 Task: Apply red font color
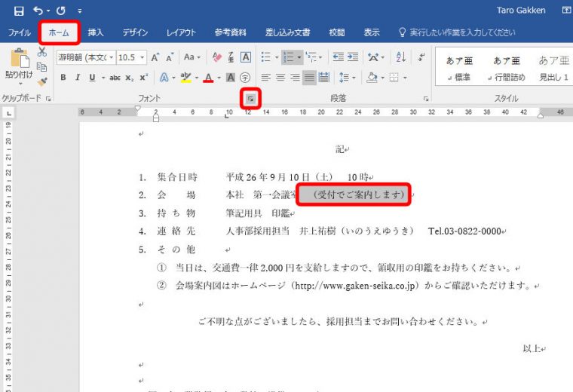tap(208, 78)
